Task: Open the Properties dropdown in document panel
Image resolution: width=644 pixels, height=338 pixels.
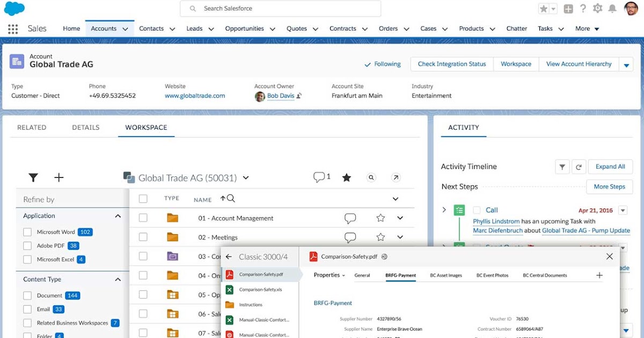Action: tap(330, 275)
